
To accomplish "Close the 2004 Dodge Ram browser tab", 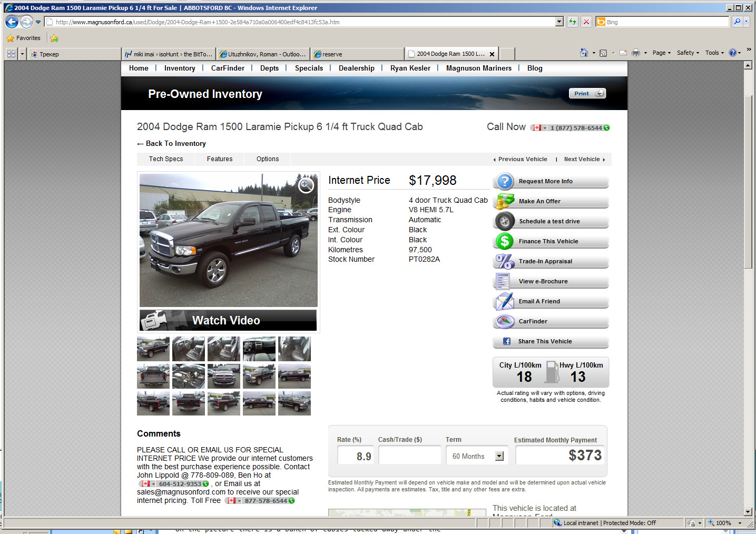I will click(492, 54).
